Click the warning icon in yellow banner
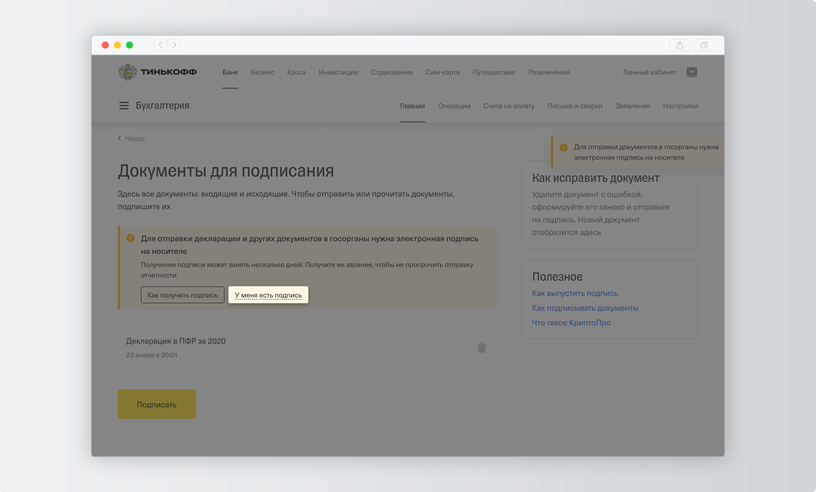The width and height of the screenshot is (816, 492). (130, 238)
